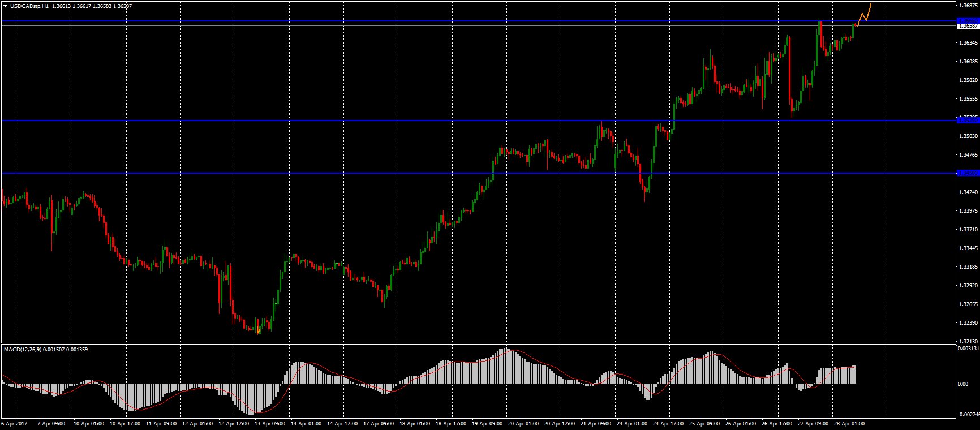Click the 1.36875 price scale value
This screenshot has height=430, width=980.
pyautogui.click(x=969, y=6)
